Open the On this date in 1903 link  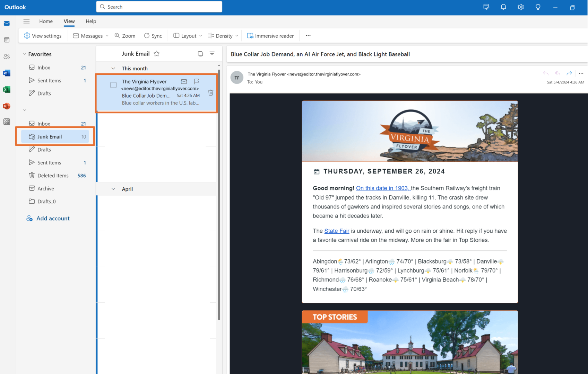click(x=383, y=188)
